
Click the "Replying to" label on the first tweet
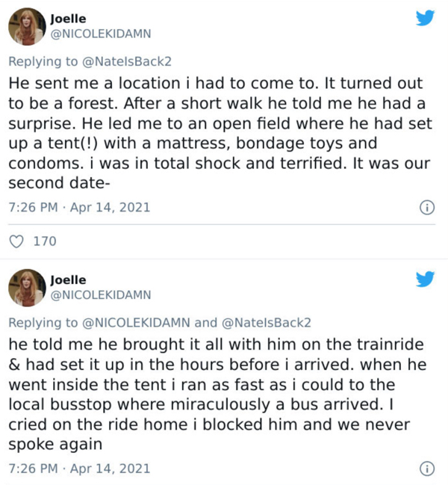[x=42, y=61]
